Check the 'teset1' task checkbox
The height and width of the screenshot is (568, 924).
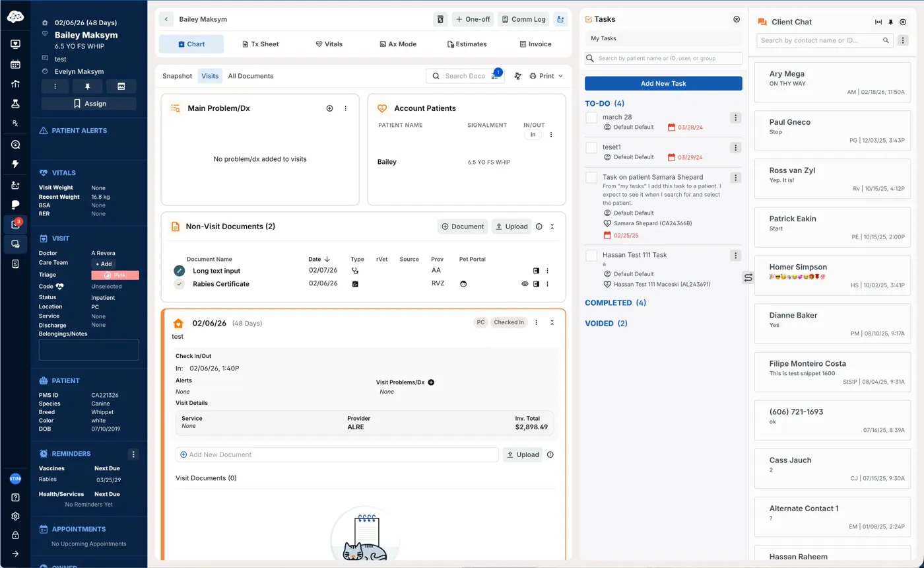(591, 147)
